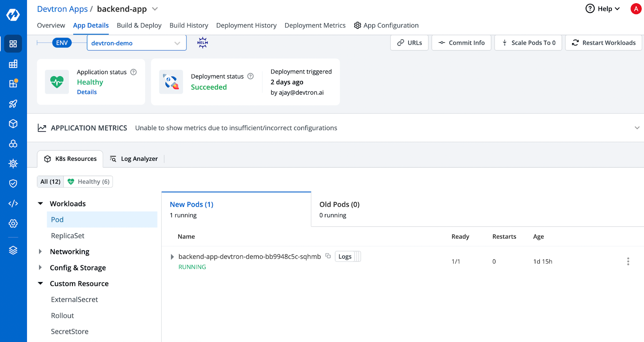
Task: Click the Scale Pods To 0 button
Action: [x=528, y=43]
